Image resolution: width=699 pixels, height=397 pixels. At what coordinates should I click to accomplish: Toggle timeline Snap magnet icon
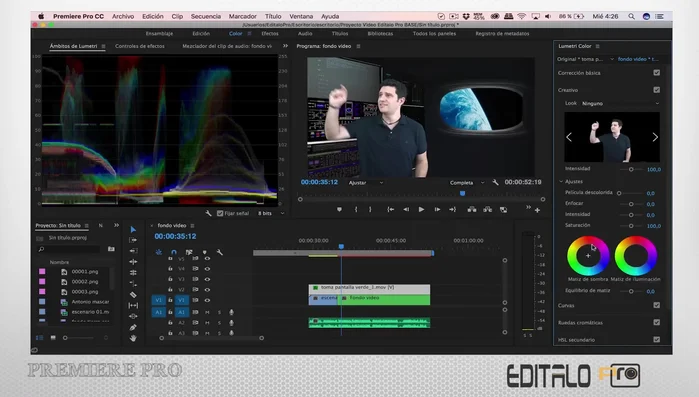point(174,252)
